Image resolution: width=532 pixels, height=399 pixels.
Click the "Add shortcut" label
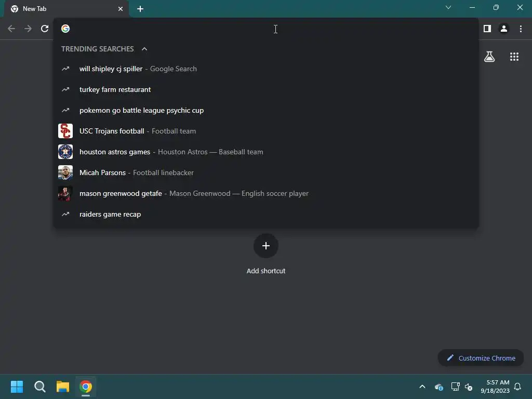pos(266,271)
